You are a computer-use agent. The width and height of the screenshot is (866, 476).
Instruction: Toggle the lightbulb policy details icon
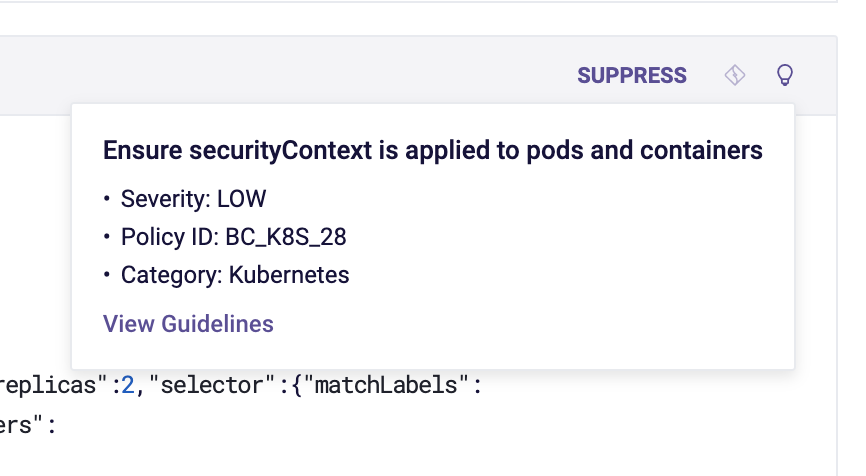pos(785,75)
